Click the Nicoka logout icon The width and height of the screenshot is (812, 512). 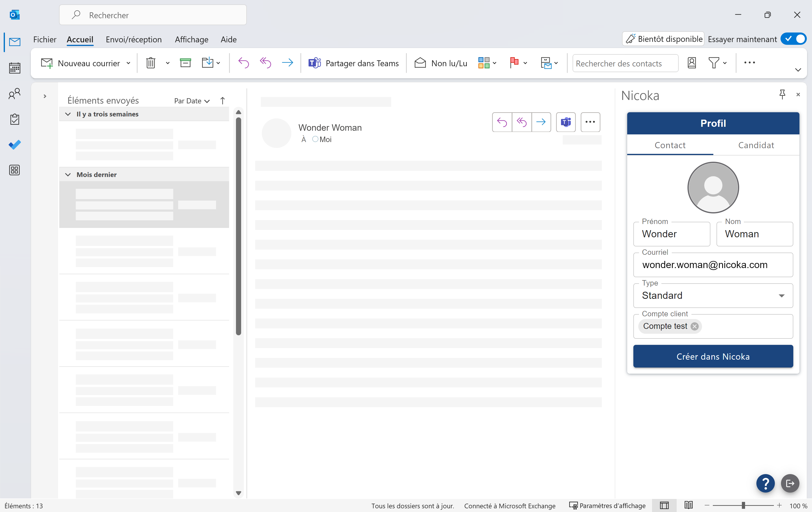pyautogui.click(x=790, y=483)
